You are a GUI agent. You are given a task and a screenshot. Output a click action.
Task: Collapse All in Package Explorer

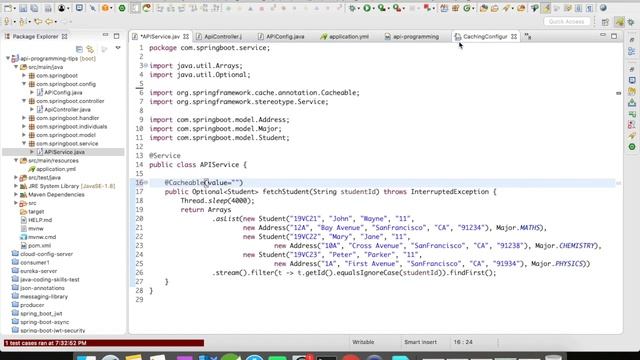[x=79, y=49]
